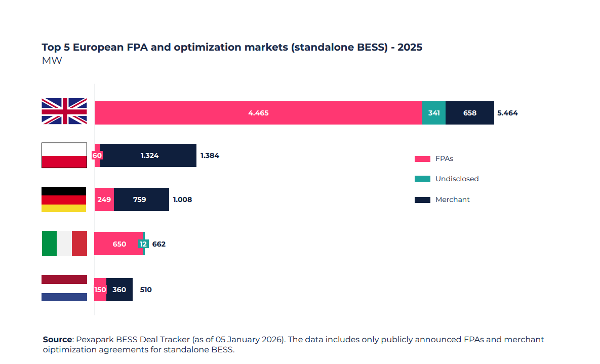Screen dimensions: 600x364
Task: Click the 5.464 total label for the UK
Action: pos(507,113)
